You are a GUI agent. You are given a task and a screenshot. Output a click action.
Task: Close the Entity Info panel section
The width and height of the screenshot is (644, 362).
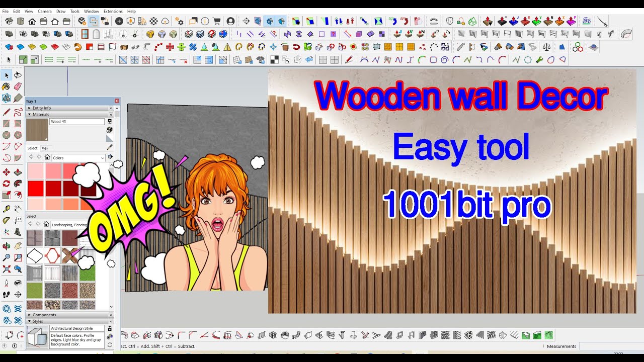(x=111, y=108)
